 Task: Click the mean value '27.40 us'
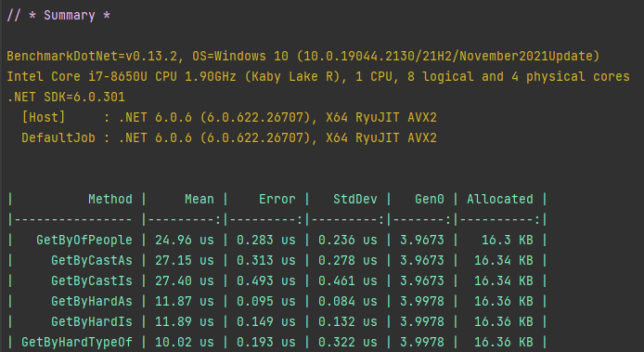185,280
